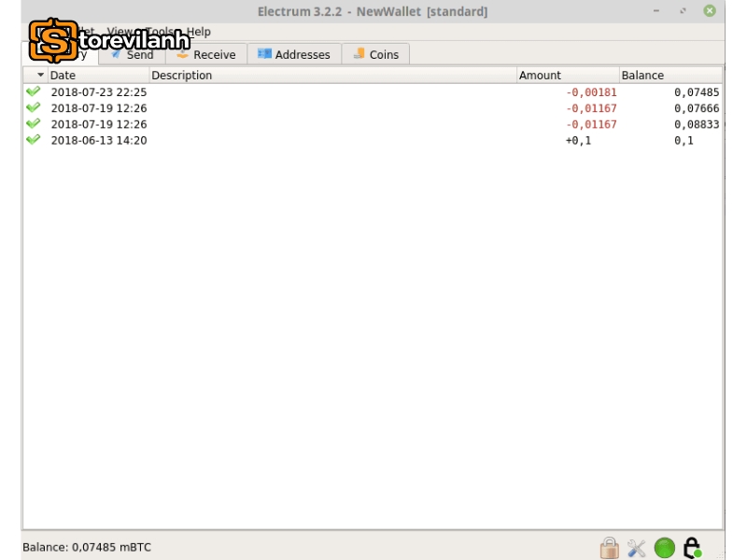Minimize the Electrum window
This screenshot has height=560, width=747.
pos(656,10)
